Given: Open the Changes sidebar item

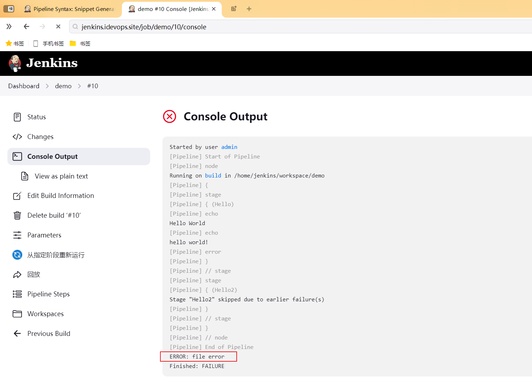Looking at the screenshot, I should (79, 137).
